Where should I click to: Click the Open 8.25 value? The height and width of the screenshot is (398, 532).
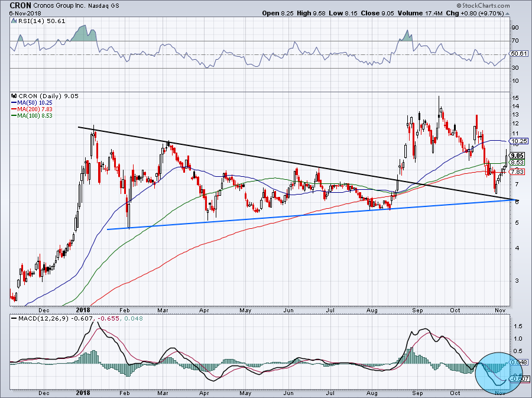[278, 13]
